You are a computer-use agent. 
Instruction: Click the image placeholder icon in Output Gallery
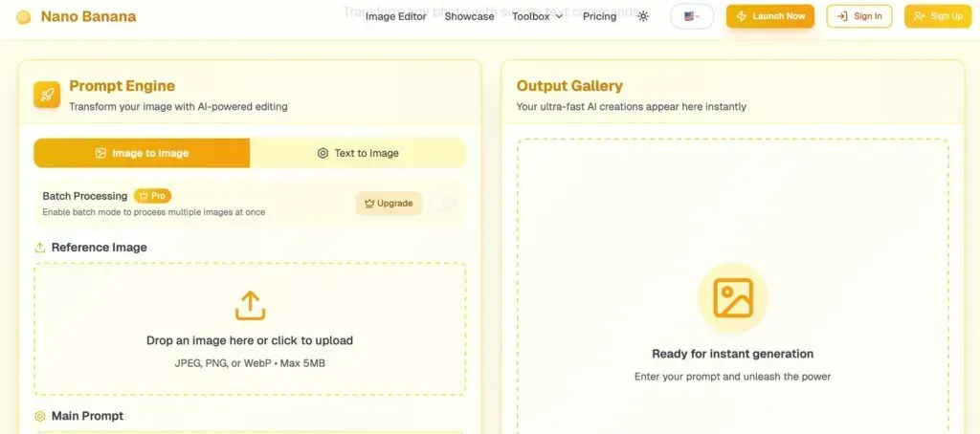point(732,298)
